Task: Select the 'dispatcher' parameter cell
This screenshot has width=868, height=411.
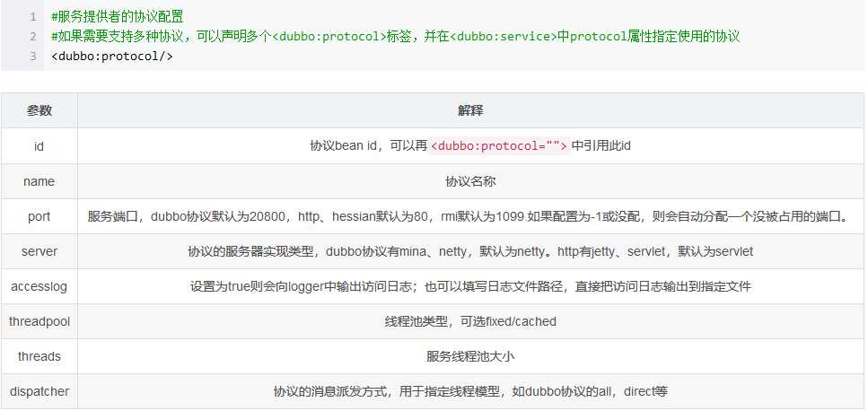Action: [39, 391]
